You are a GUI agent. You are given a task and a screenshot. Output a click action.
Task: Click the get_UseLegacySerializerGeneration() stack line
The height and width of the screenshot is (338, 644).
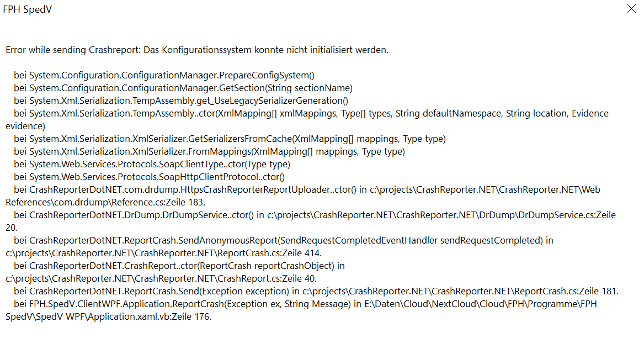click(181, 101)
